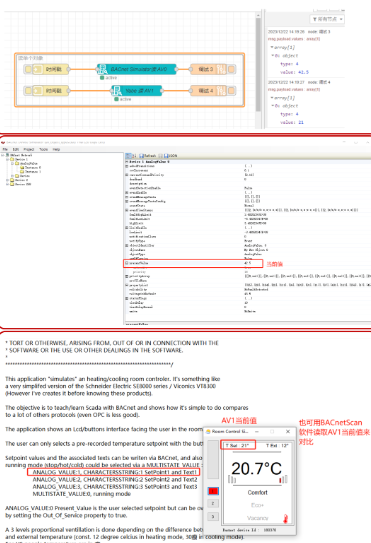Select setpoint button 3 in Room Control

point(213,517)
